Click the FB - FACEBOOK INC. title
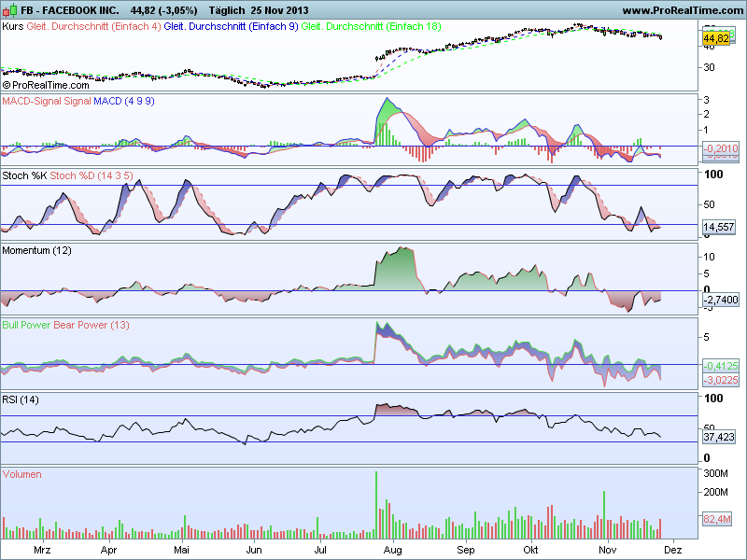The width and height of the screenshot is (747, 560). point(69,10)
